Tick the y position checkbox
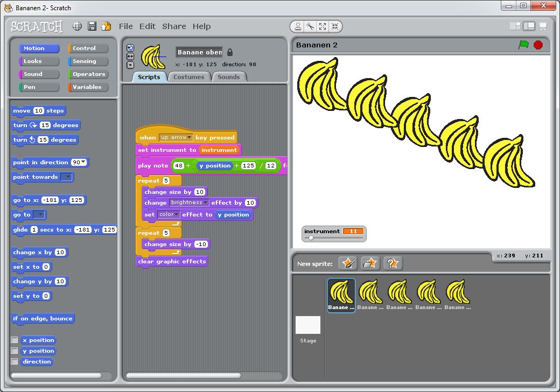The height and width of the screenshot is (392, 560). pos(15,351)
